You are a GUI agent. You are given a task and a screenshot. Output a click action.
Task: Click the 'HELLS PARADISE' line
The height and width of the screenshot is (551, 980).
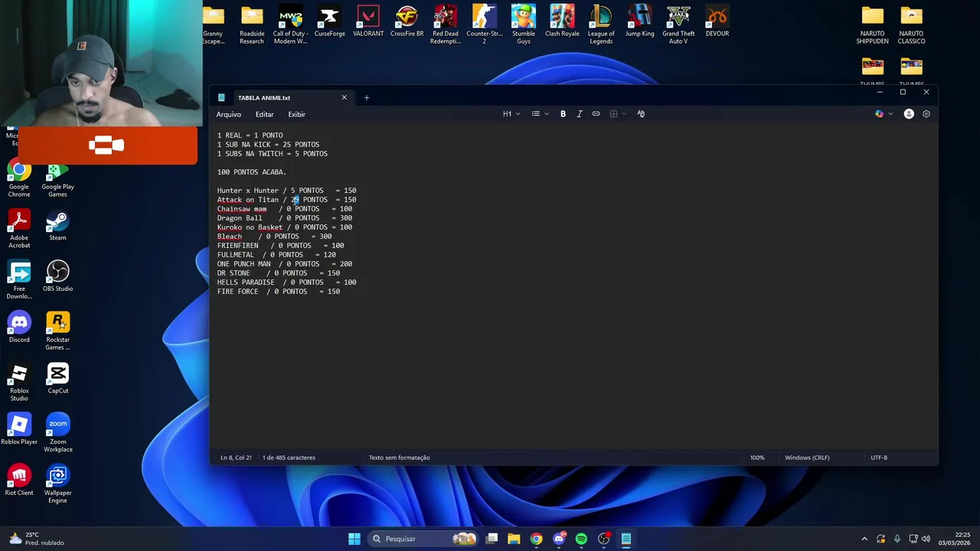(286, 282)
